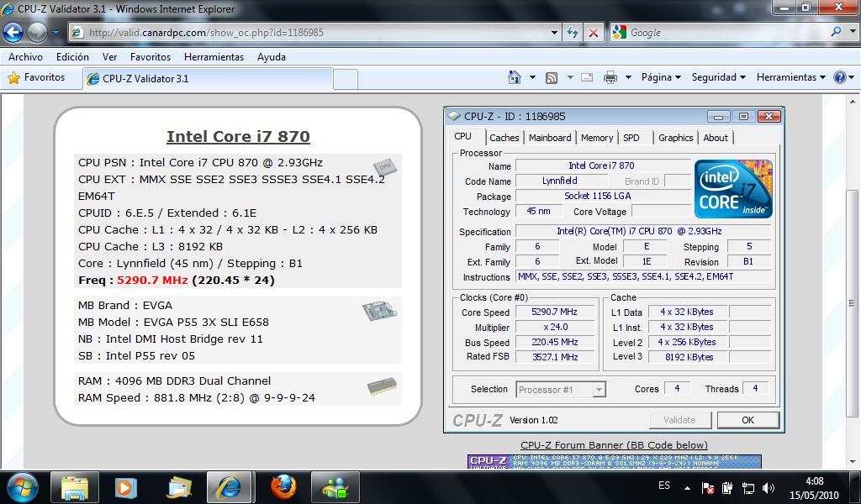Click the CPU chip icon beside CPU PSN
The width and height of the screenshot is (861, 504).
pos(385,165)
